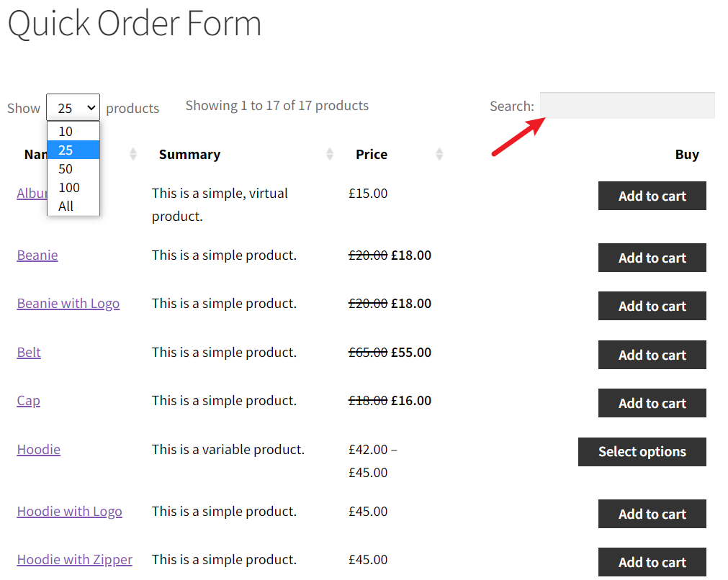Click Select options for Hoodie
This screenshot has height=580, width=728.
[x=642, y=452]
